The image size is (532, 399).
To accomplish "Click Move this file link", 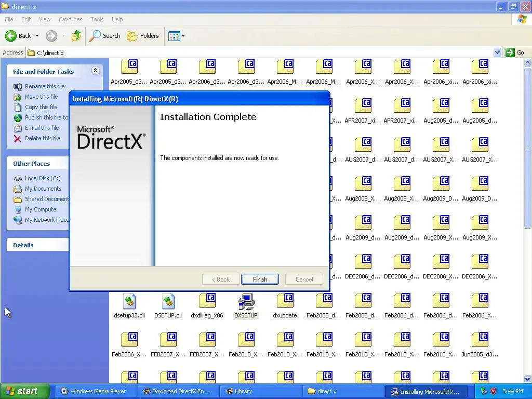I will (42, 97).
